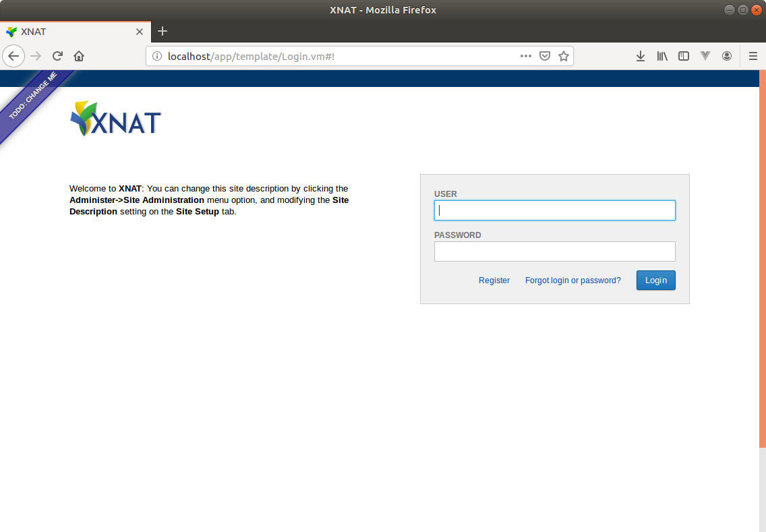Open the Firefox home page
766x532 pixels.
click(x=79, y=56)
